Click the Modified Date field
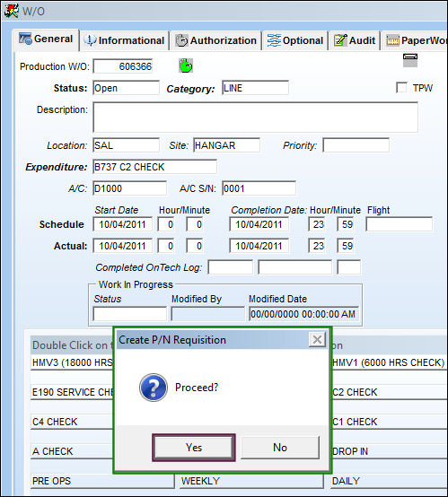Screen dimensions: 448x497 pyautogui.click(x=303, y=314)
